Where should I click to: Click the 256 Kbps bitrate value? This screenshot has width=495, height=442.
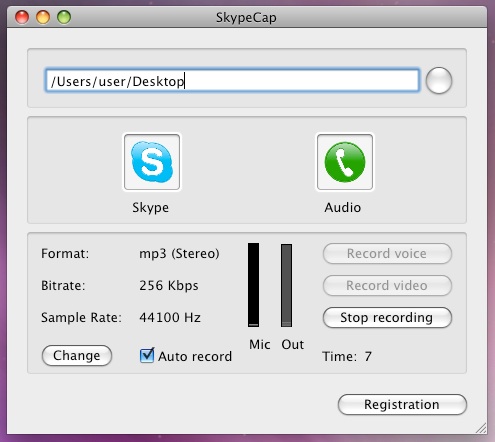pyautogui.click(x=169, y=286)
